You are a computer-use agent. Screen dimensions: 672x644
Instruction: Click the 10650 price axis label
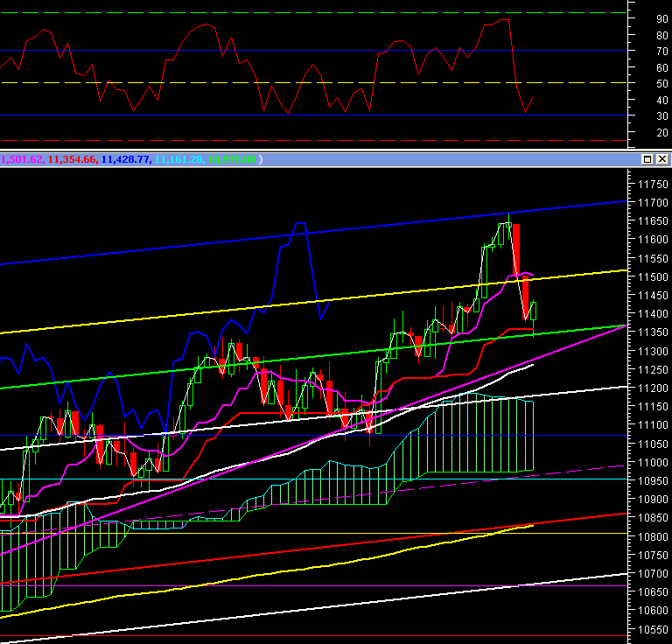[653, 592]
